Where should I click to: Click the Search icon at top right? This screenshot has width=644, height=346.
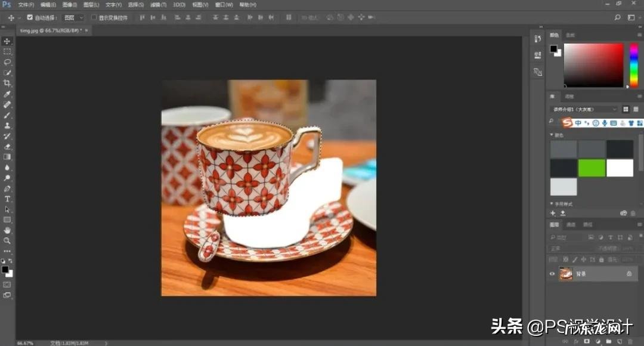617,18
